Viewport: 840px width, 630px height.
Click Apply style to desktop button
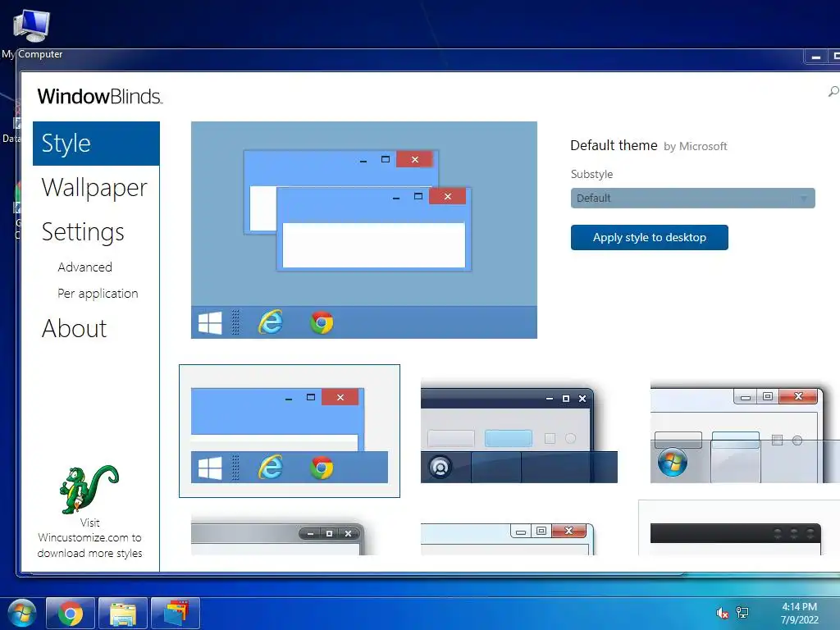tap(650, 237)
